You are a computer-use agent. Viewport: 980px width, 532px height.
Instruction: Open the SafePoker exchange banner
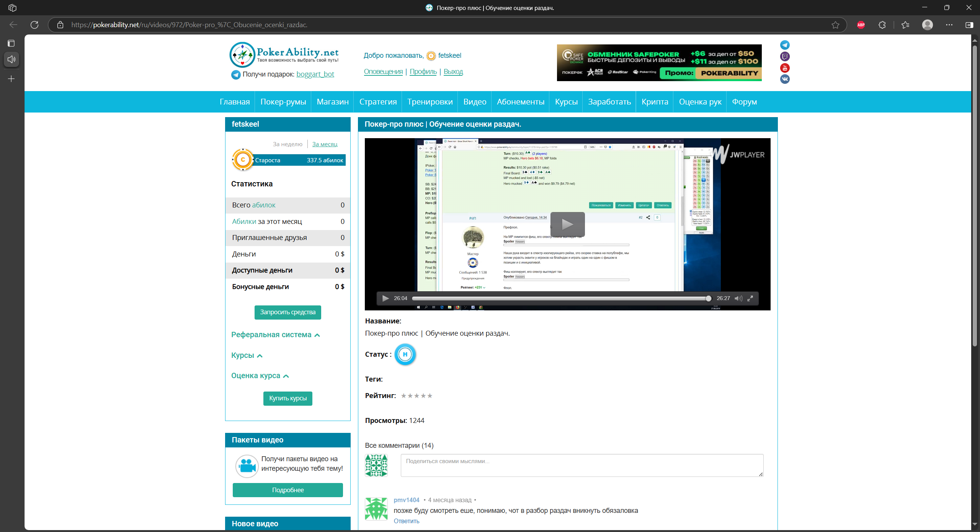[x=659, y=63]
